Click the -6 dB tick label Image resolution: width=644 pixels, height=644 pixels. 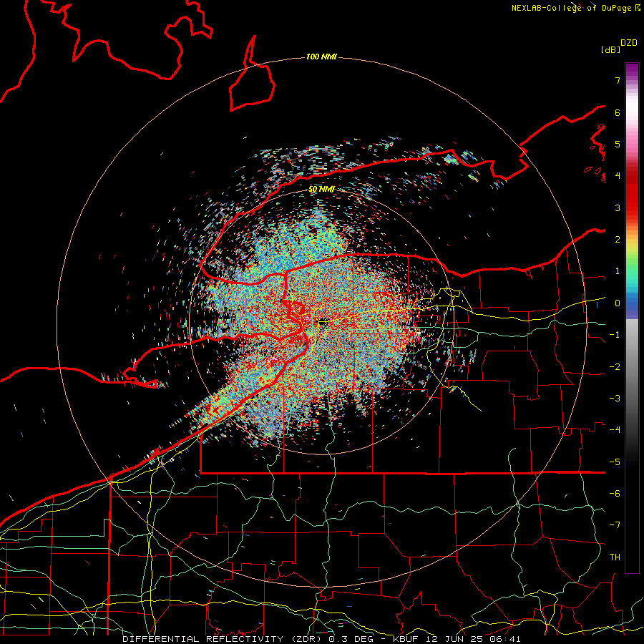(x=615, y=494)
